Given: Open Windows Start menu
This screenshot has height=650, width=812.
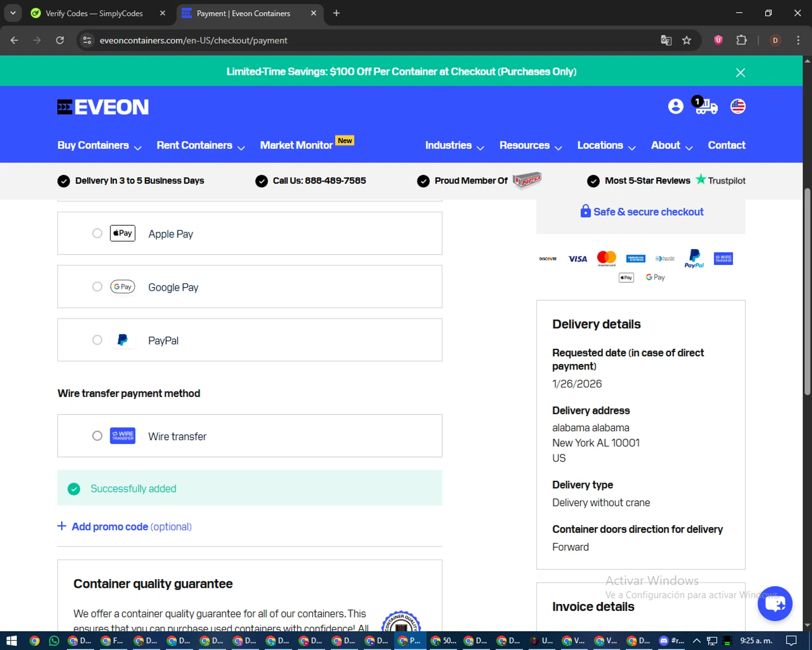Looking at the screenshot, I should pos(11,641).
